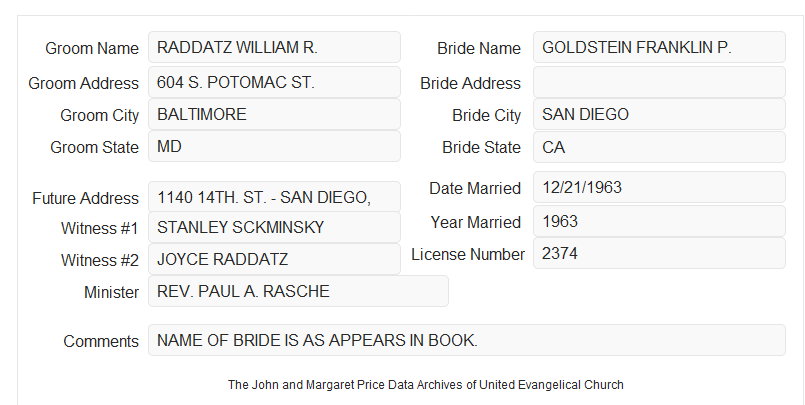The height and width of the screenshot is (405, 805).
Task: Click the empty Bride Address field
Action: click(659, 82)
